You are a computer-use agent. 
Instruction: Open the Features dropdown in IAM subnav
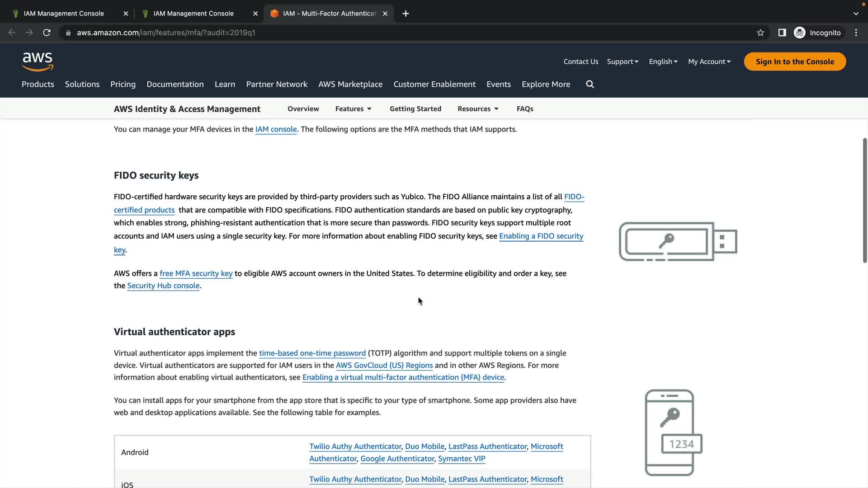(353, 109)
